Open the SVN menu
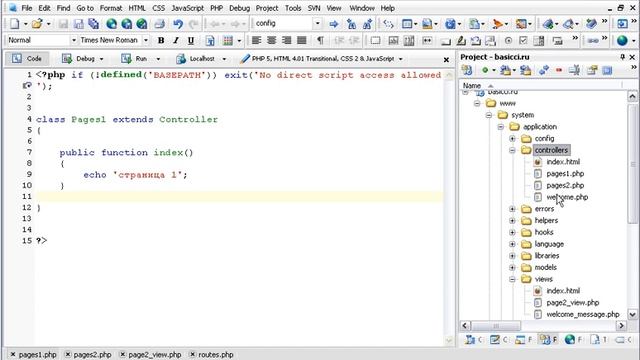Viewport: 640px width, 360px height. tap(314, 8)
